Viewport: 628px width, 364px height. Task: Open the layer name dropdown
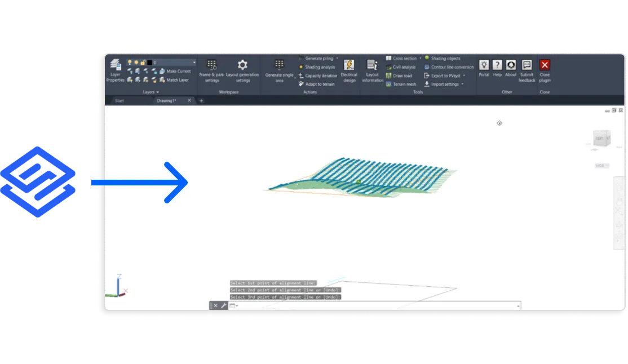coord(194,63)
